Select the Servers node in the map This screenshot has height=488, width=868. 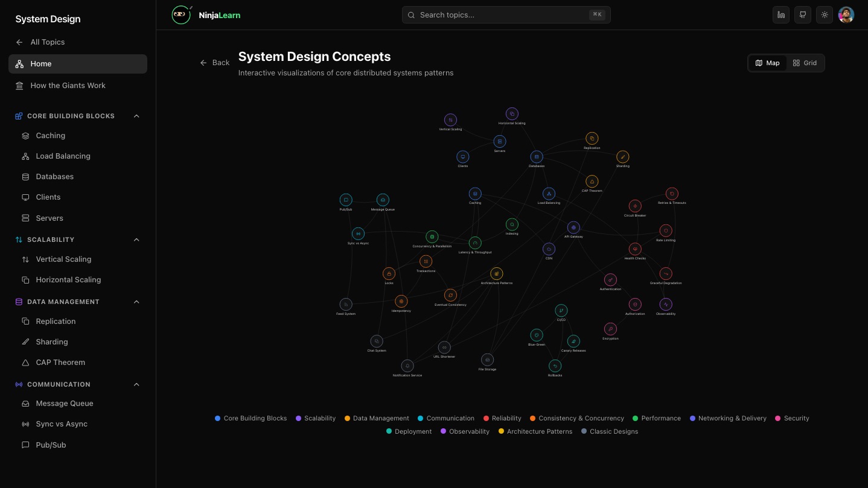pos(500,142)
